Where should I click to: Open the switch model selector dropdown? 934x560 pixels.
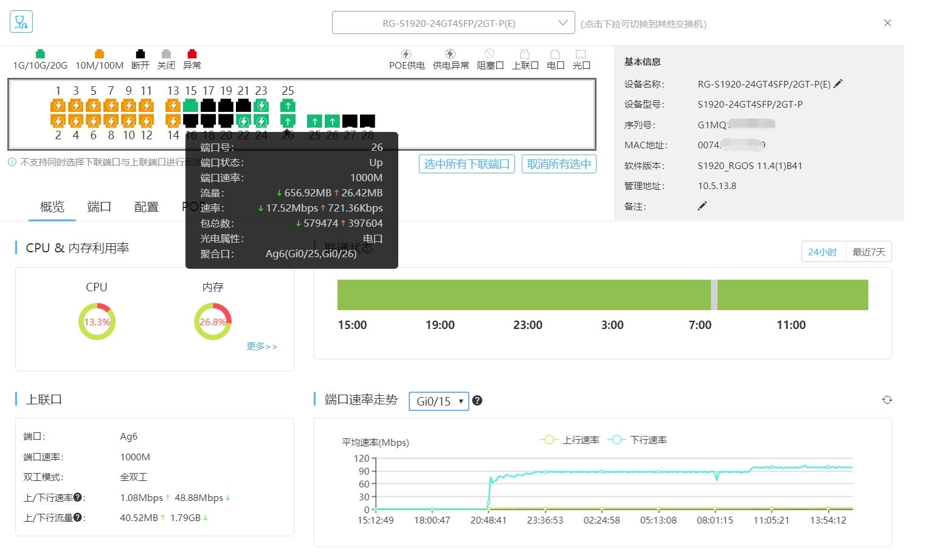click(454, 23)
